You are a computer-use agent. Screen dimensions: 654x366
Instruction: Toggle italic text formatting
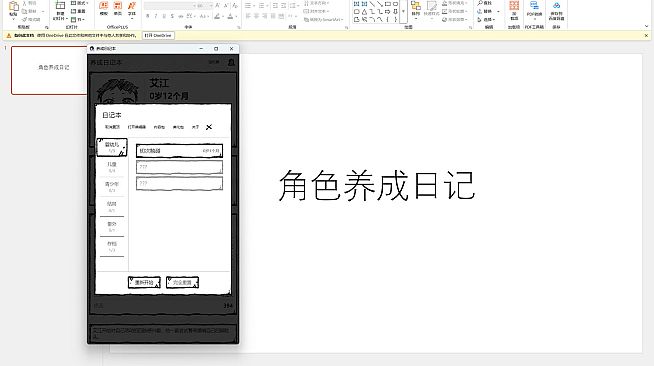click(156, 16)
